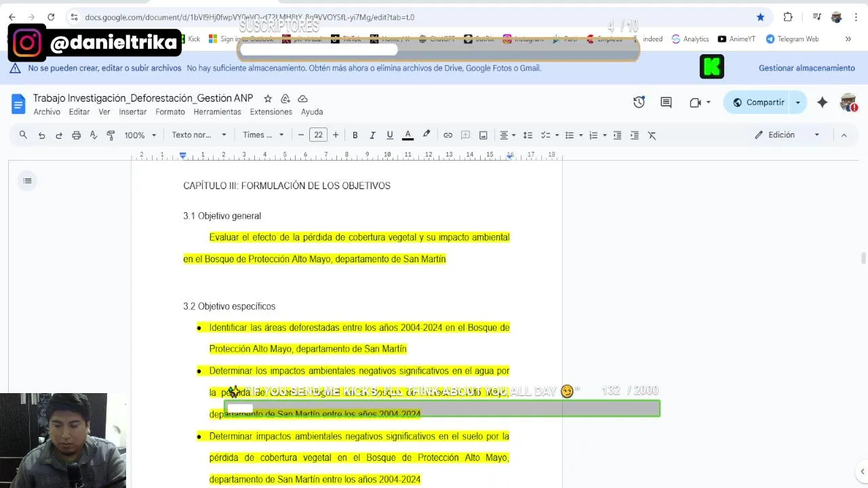Open the Gemini sparkle icon
The width and height of the screenshot is (868, 488).
point(822,102)
